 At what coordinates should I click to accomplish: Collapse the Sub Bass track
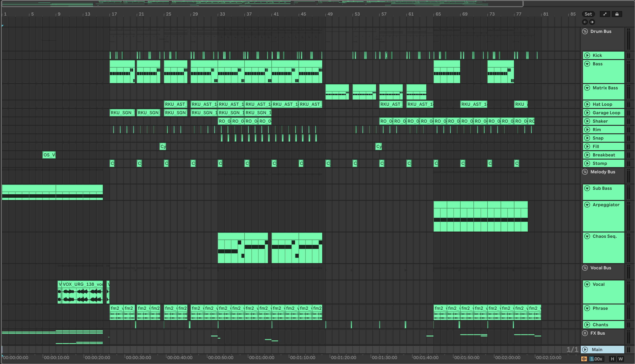tap(587, 188)
